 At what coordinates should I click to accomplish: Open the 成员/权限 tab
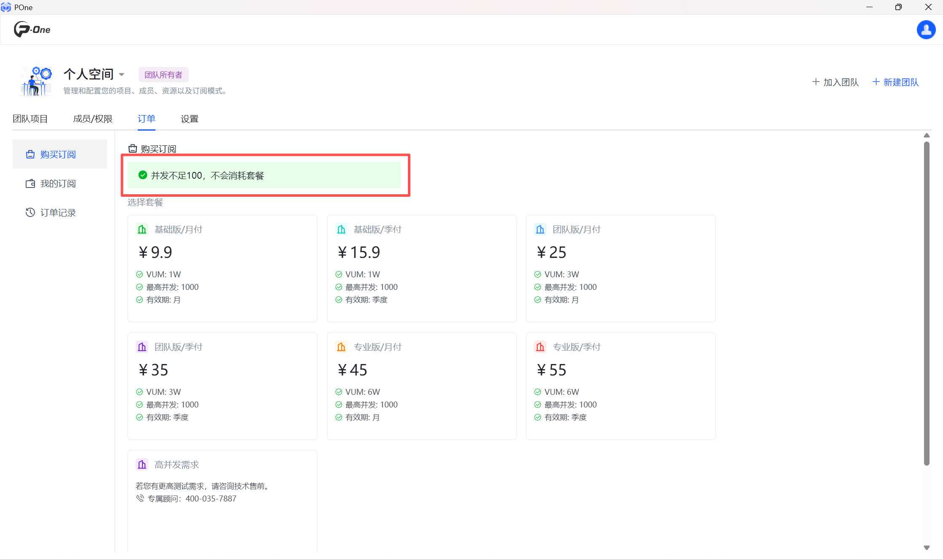pos(93,119)
